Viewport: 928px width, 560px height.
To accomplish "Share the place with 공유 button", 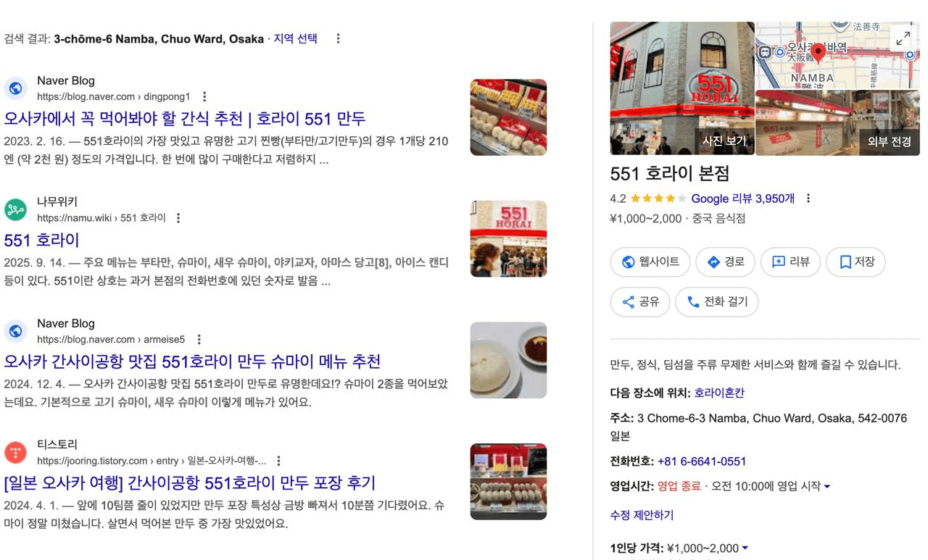I will point(639,301).
